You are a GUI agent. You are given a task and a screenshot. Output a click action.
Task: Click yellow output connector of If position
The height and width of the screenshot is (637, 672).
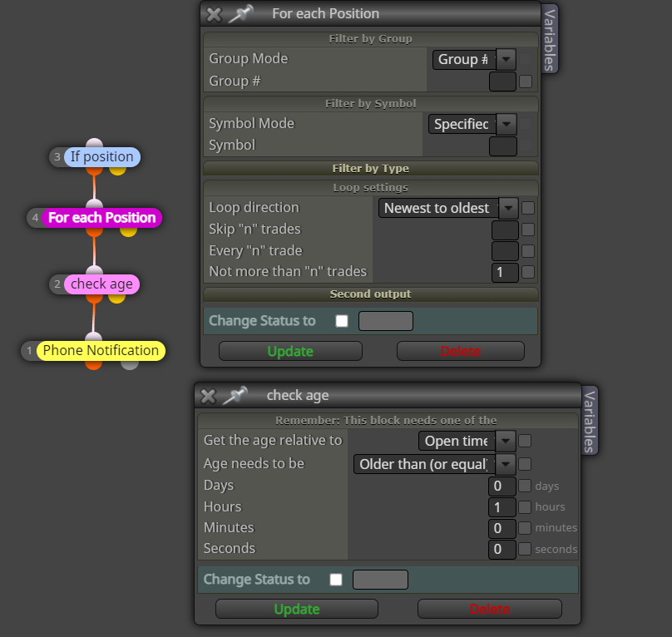(x=117, y=170)
